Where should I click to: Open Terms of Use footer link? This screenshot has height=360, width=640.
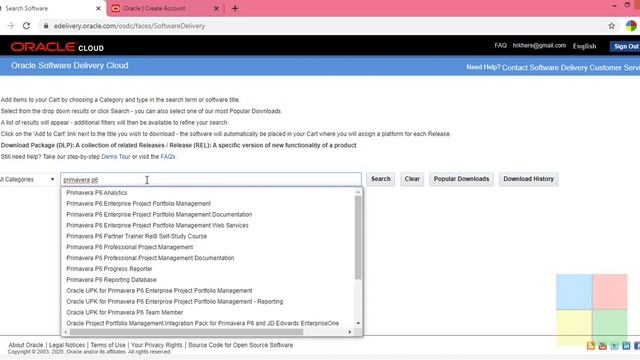click(x=108, y=345)
